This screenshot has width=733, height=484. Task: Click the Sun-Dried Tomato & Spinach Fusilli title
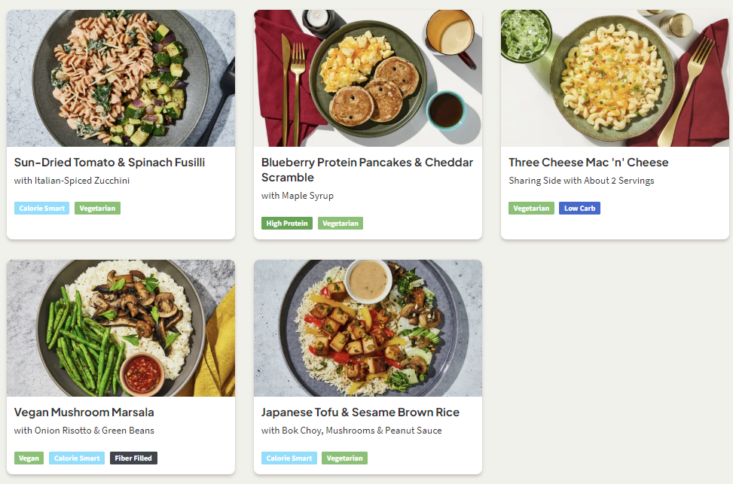click(109, 162)
